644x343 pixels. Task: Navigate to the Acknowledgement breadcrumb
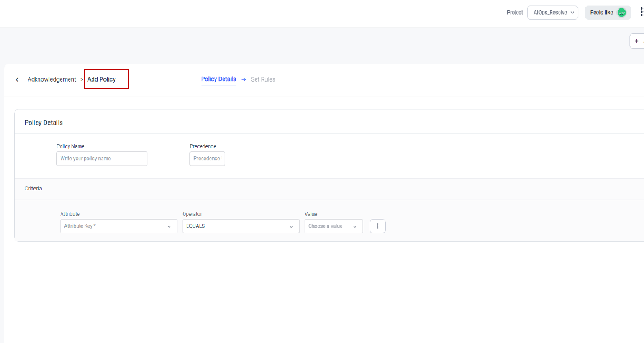[52, 79]
